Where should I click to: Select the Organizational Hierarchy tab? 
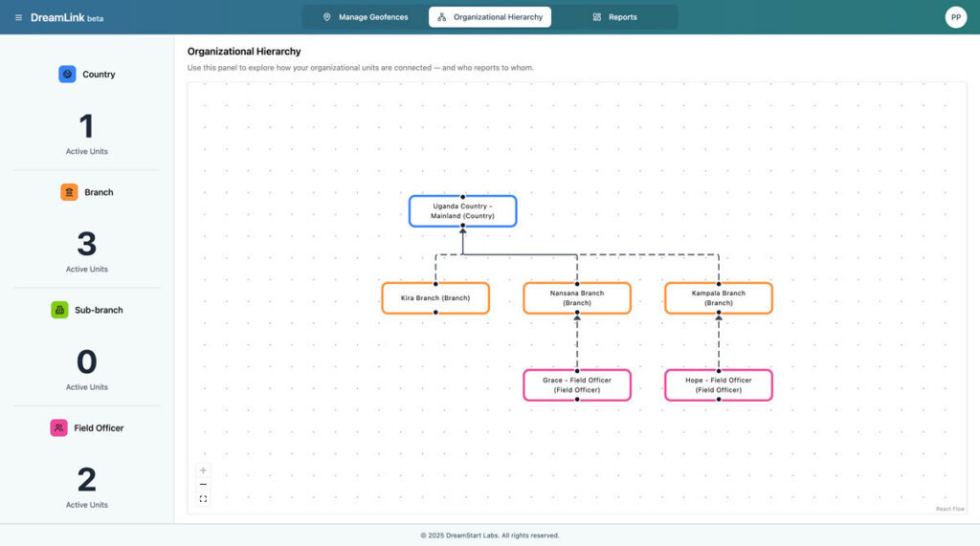(x=489, y=17)
